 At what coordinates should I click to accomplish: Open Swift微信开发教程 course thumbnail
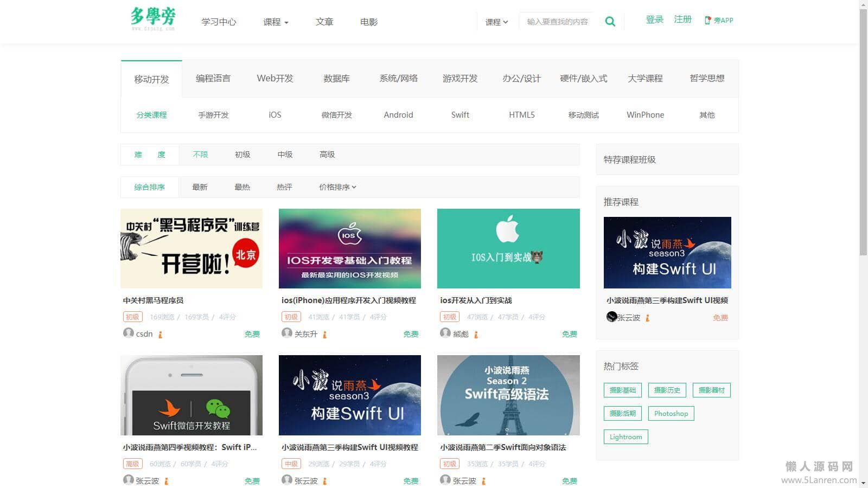192,395
